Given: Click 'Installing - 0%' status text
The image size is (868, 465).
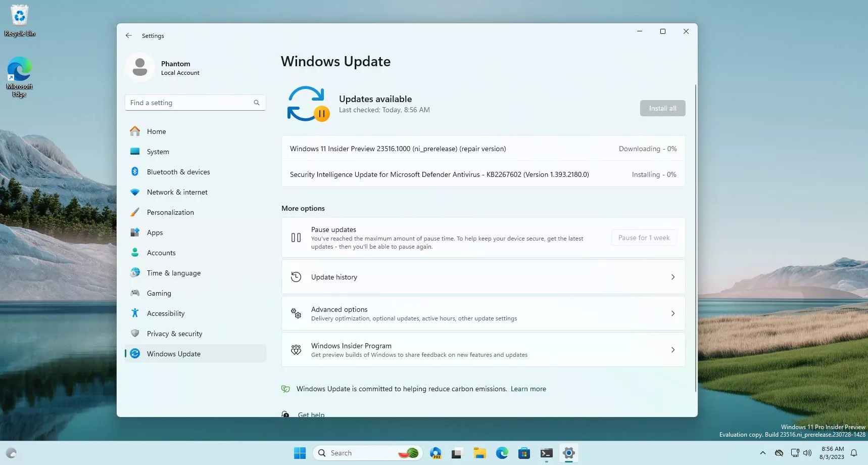Looking at the screenshot, I should tap(654, 174).
